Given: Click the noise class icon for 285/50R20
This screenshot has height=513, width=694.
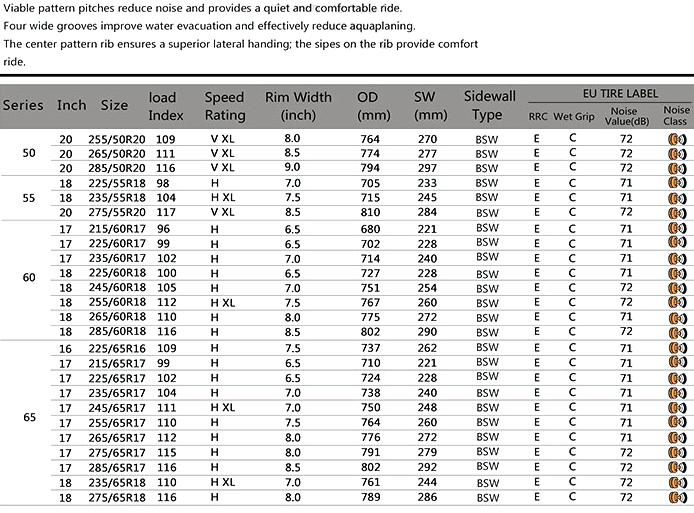Looking at the screenshot, I should click(677, 169).
